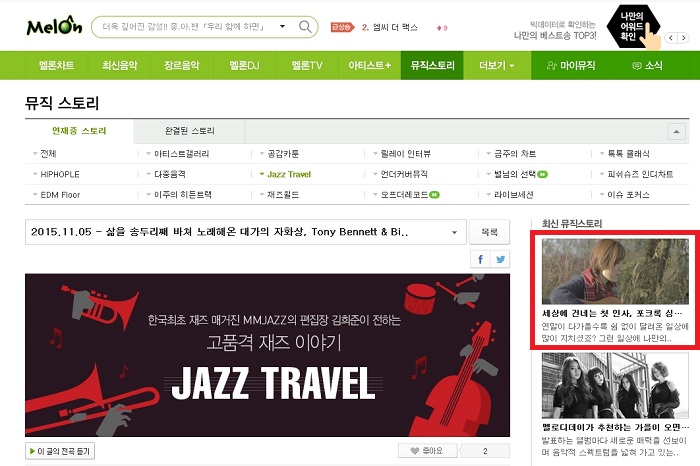700x466 pixels.
Task: Select the 금주의 차트 category
Action: click(515, 154)
